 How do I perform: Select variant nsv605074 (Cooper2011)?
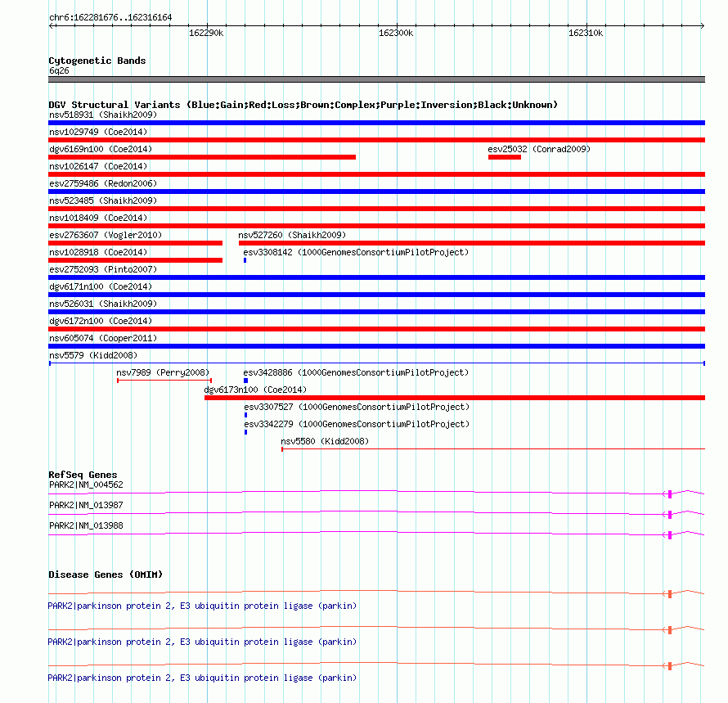point(103,338)
